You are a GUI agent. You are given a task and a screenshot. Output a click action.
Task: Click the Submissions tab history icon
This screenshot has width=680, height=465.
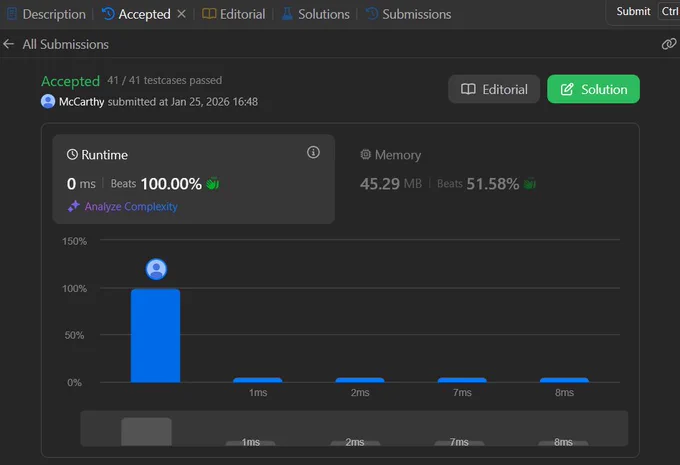372,14
